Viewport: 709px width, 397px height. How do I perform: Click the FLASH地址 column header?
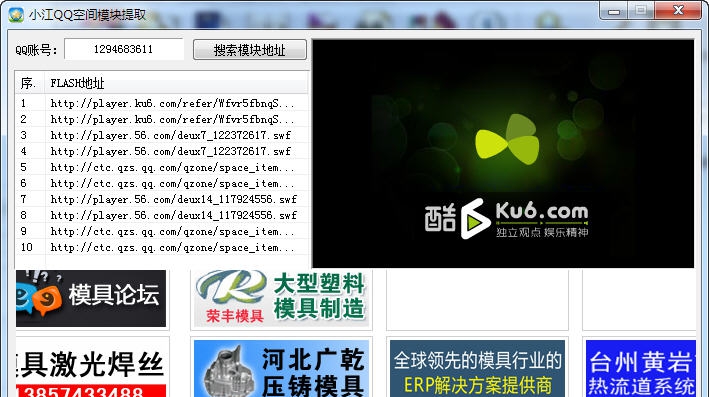pos(176,83)
